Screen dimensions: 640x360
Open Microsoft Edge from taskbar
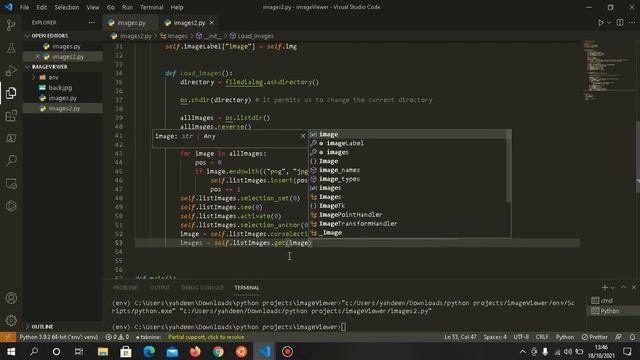click(x=149, y=351)
